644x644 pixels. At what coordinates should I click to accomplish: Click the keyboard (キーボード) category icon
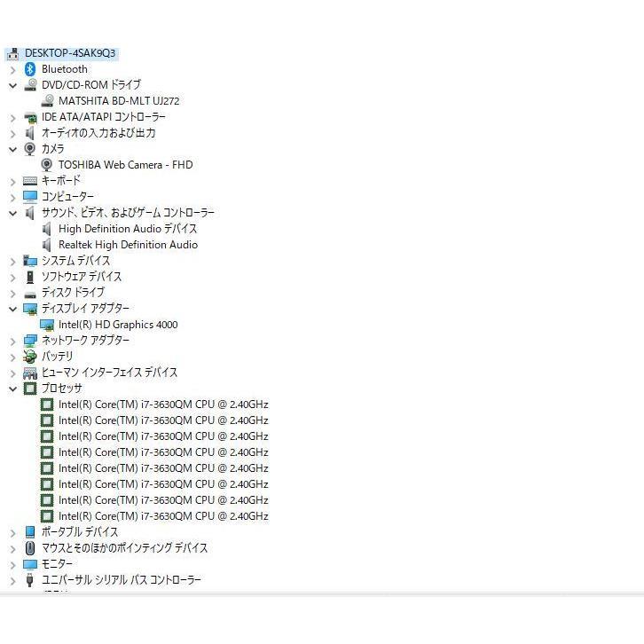pyautogui.click(x=30, y=181)
